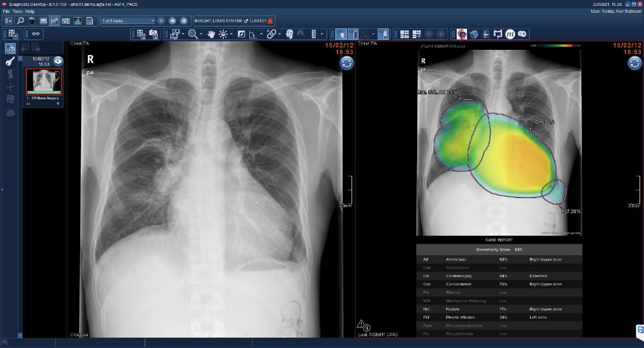The width and height of the screenshot is (644, 348).
Task: Click the Low-High heatmap color scale bar
Action: click(x=555, y=45)
